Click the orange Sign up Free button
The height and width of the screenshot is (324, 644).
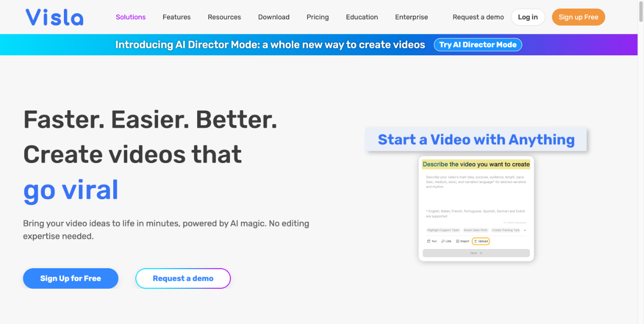(578, 17)
